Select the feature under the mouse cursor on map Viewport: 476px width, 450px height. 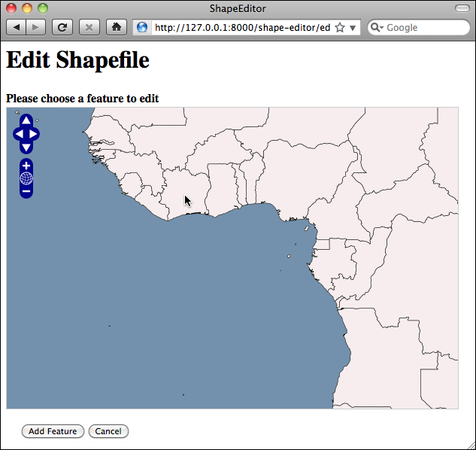point(185,196)
